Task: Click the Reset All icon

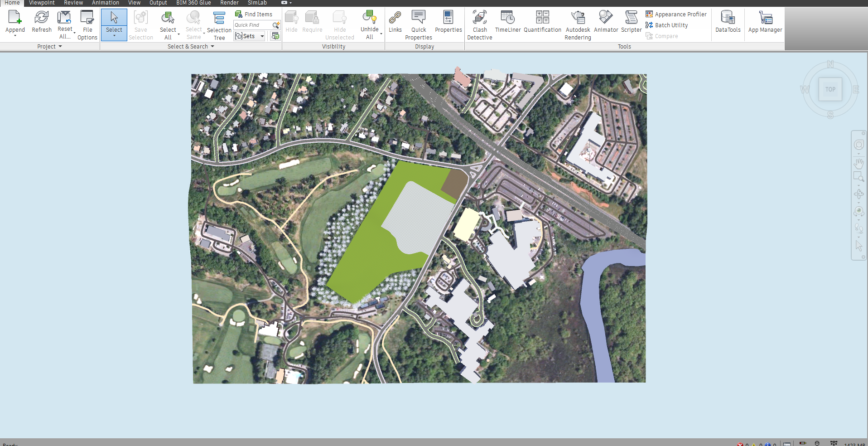Action: click(x=64, y=17)
